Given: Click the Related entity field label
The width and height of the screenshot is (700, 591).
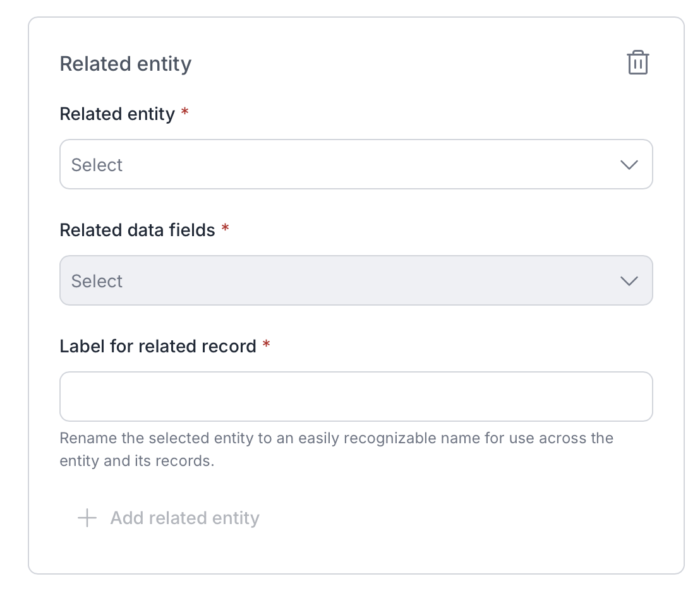Looking at the screenshot, I should coord(117,114).
